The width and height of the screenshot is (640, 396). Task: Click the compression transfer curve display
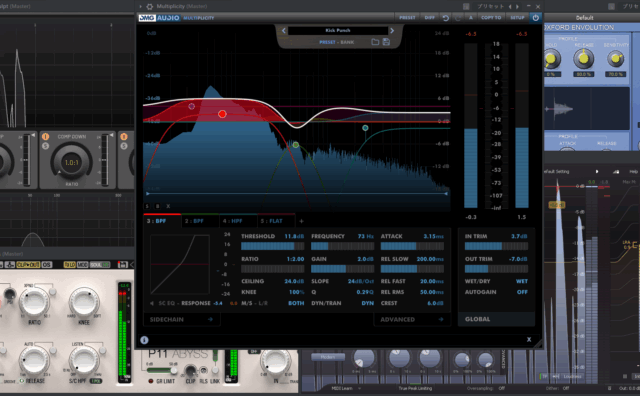click(x=180, y=265)
